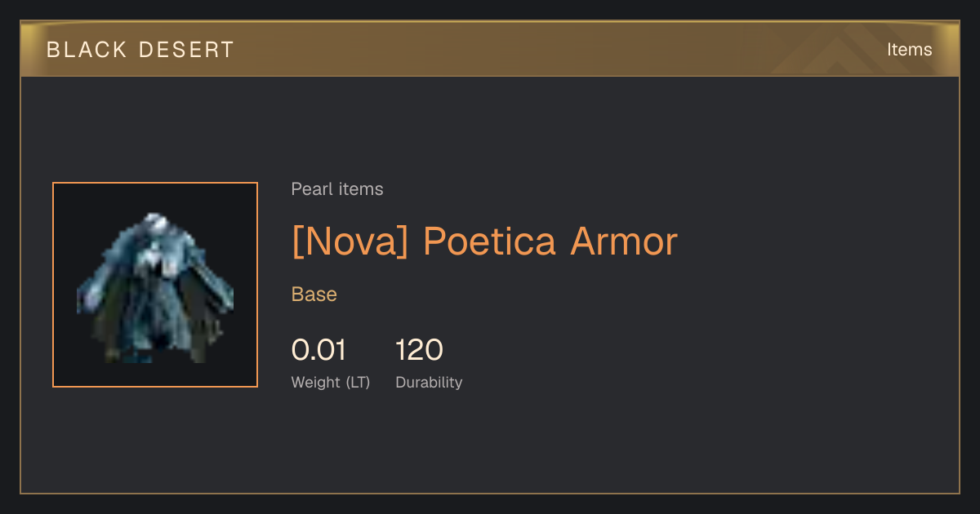Open the BLACK DESERT header title
Image resolution: width=980 pixels, height=514 pixels.
[x=140, y=50]
